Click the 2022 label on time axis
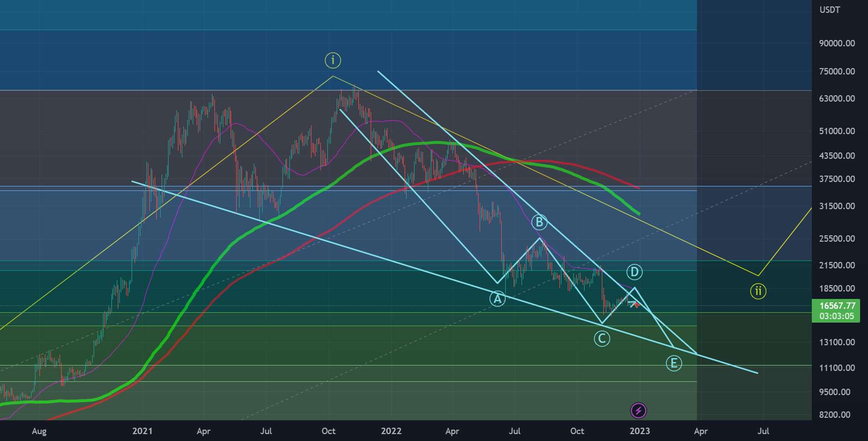Image resolution: width=868 pixels, height=441 pixels. tap(391, 431)
